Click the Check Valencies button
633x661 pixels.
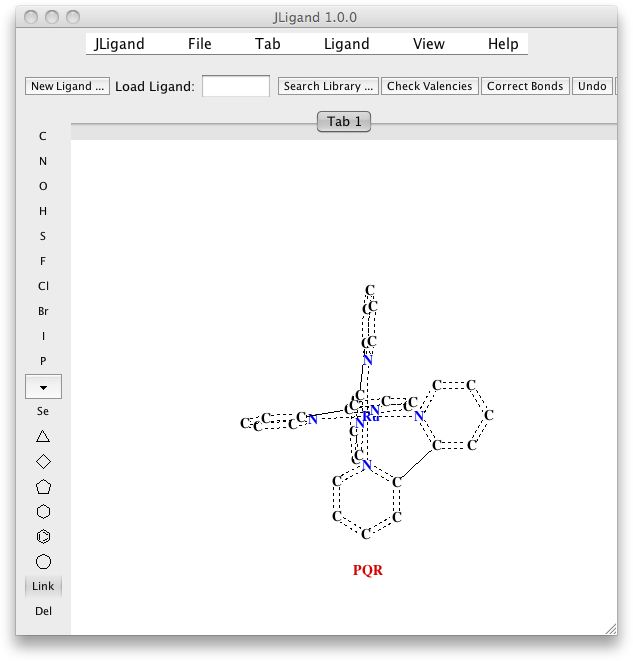coord(430,86)
